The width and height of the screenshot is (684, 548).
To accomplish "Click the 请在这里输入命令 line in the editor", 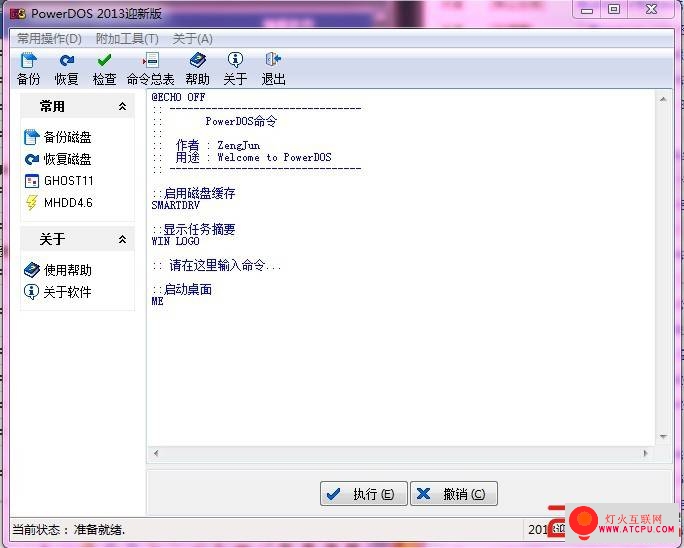I will pos(217,265).
